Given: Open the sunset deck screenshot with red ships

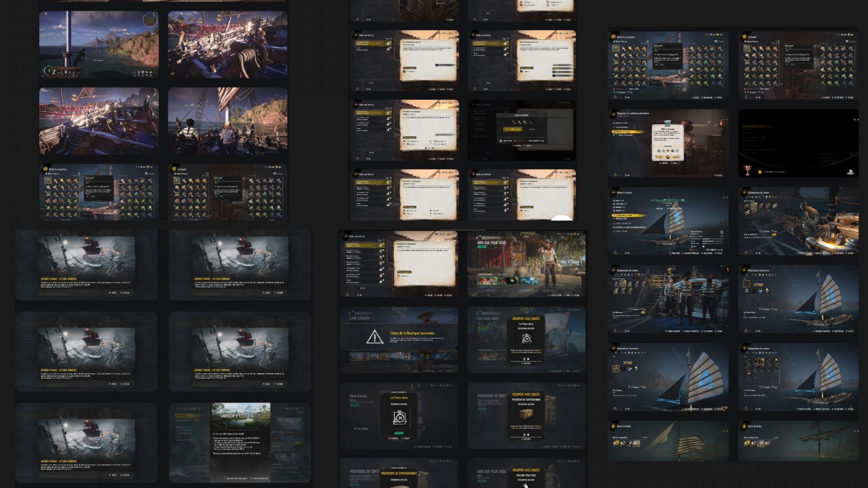Looking at the screenshot, I should tap(99, 121).
